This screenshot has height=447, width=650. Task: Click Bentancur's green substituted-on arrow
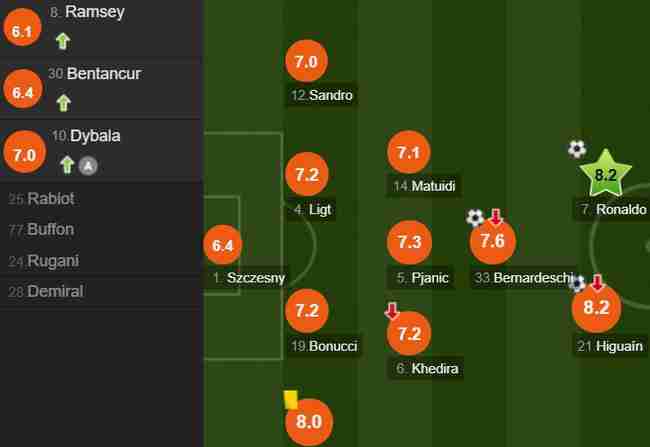tap(63, 103)
